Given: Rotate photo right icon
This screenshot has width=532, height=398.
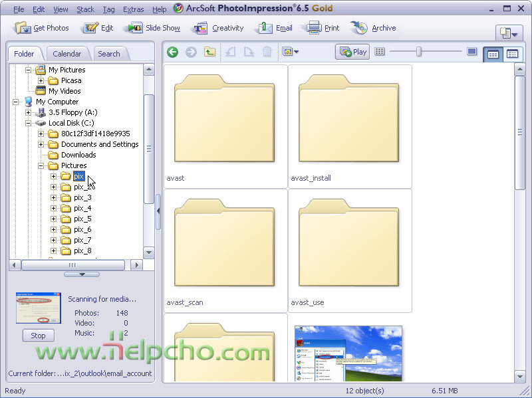Looking at the screenshot, I should (x=249, y=52).
